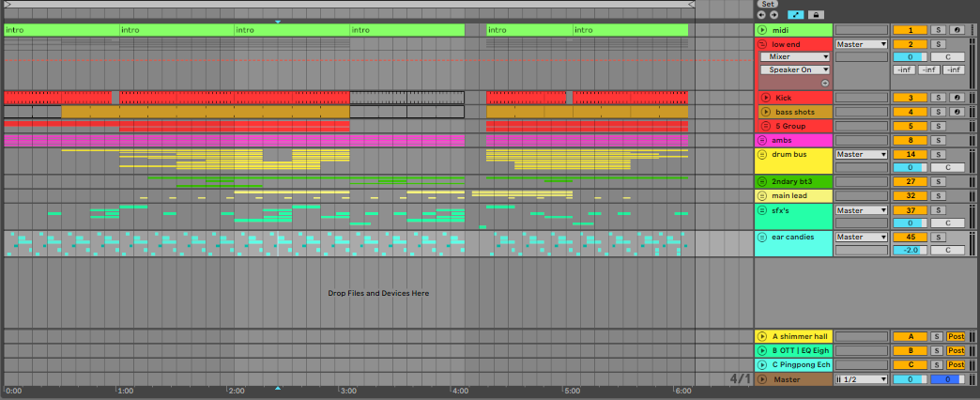980x400 pixels.
Task: Solo the ear candies track
Action: (x=938, y=238)
